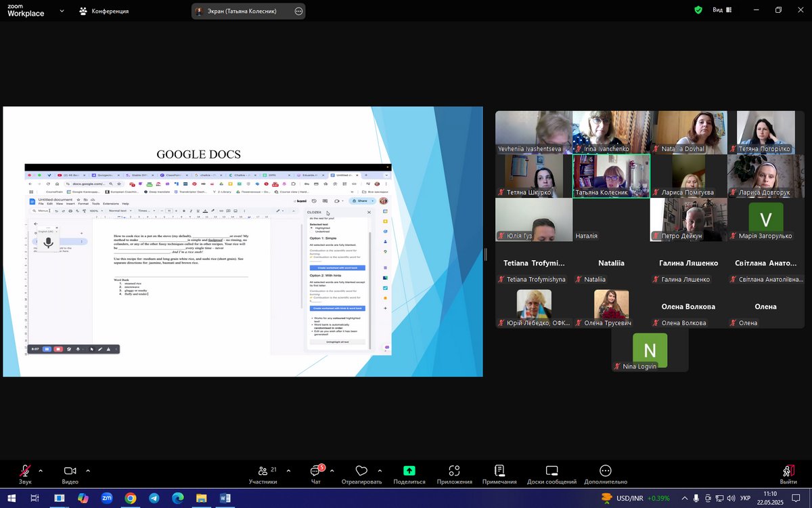Expand the audio options arrow beside Звук
This screenshot has width=812, height=508.
[41, 471]
